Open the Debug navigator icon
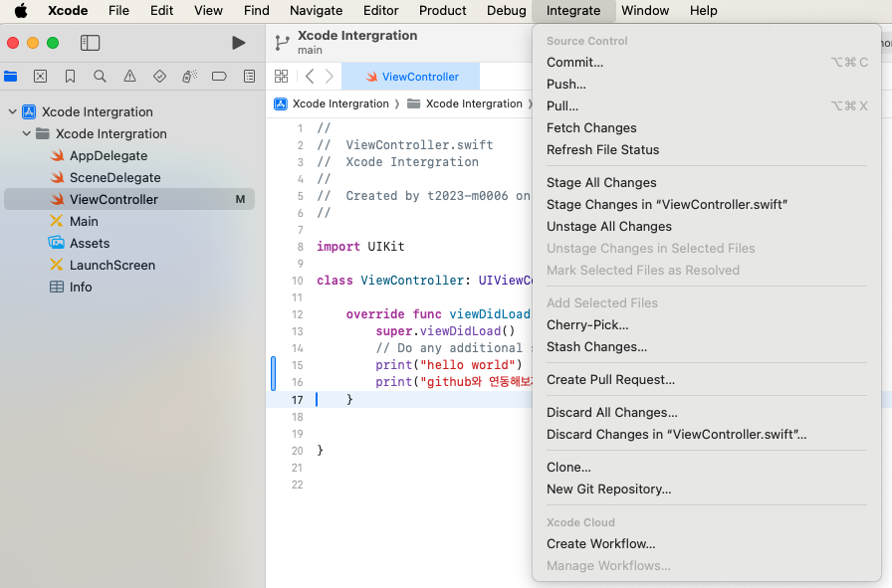Viewport: 892px width, 588px height. tap(189, 77)
